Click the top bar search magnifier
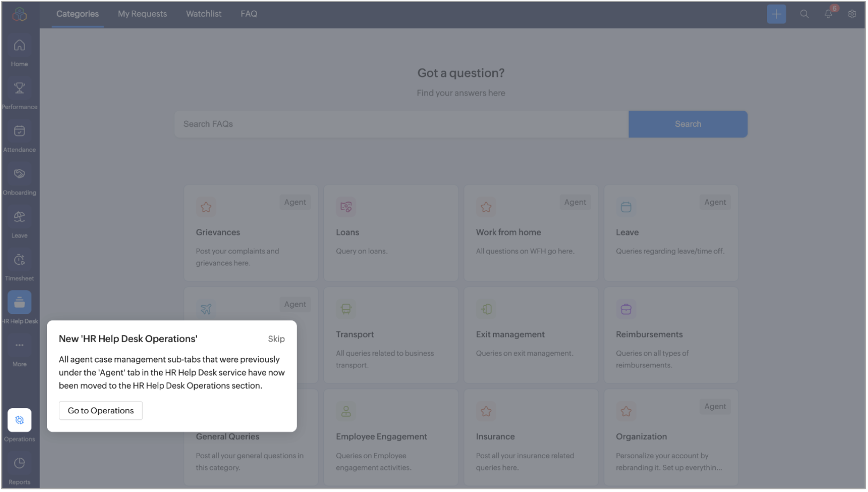This screenshot has height=492, width=868. pyautogui.click(x=804, y=14)
